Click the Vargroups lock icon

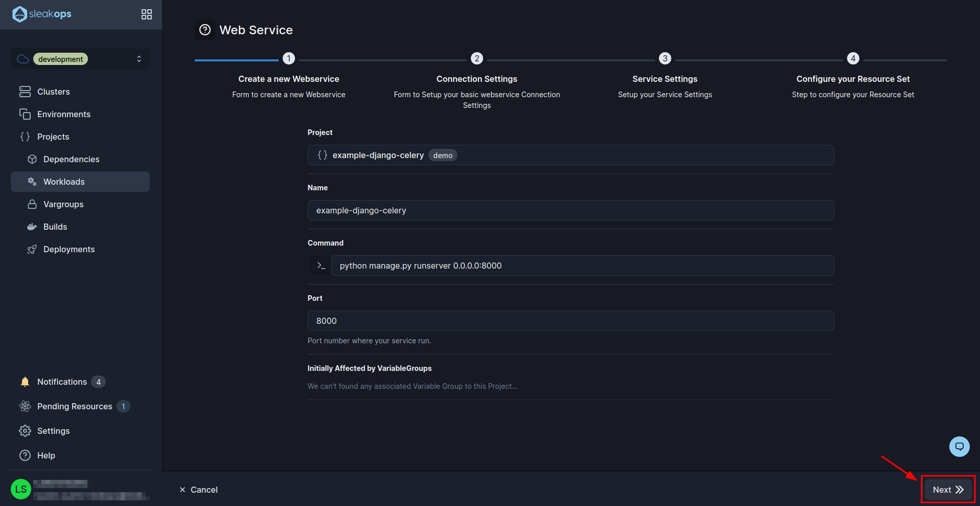[x=32, y=204]
